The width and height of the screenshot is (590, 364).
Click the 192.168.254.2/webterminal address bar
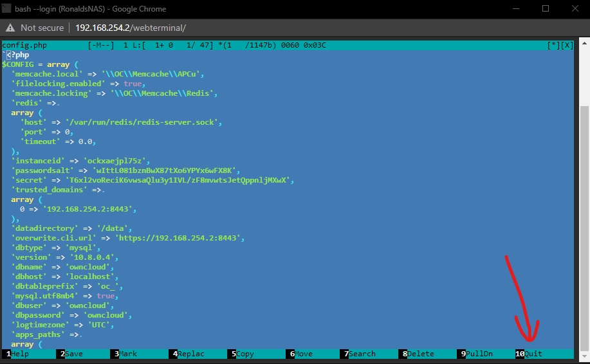pos(131,28)
